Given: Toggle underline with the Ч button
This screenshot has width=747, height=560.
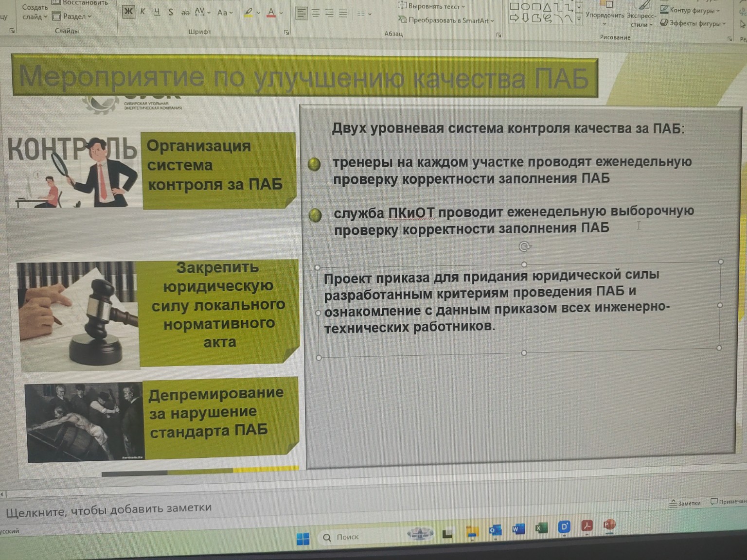Looking at the screenshot, I should [157, 11].
